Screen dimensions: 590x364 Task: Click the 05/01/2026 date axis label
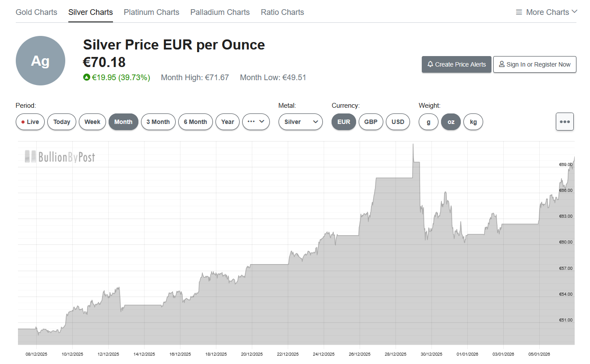(539, 354)
